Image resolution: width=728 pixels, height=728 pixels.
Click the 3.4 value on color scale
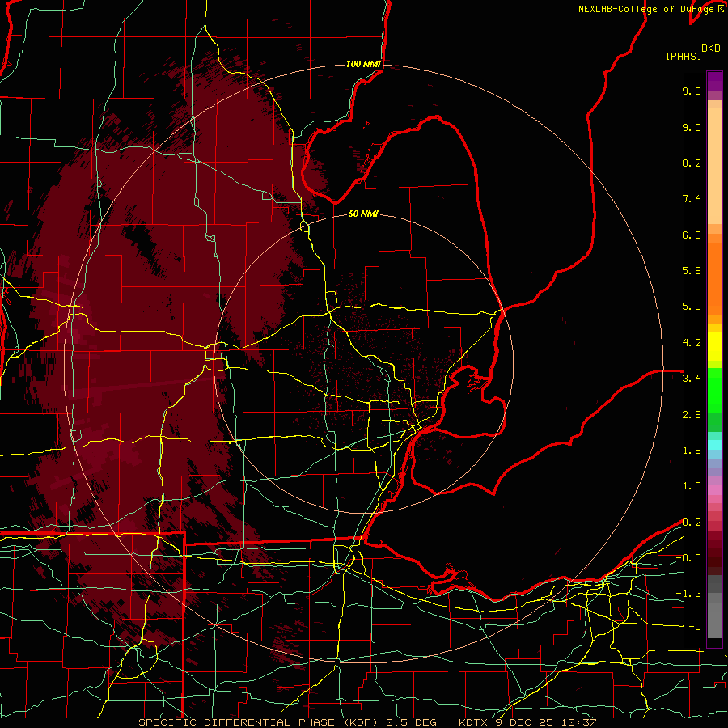(692, 379)
